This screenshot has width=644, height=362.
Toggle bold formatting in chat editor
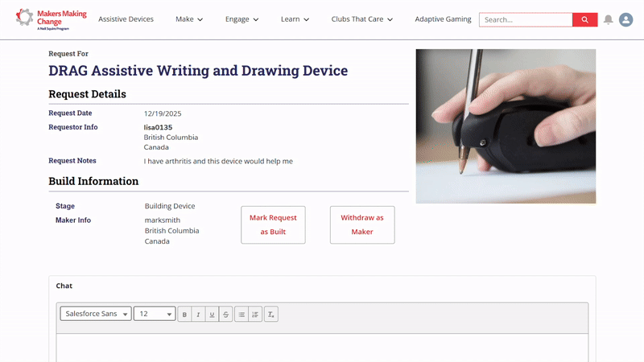184,315
